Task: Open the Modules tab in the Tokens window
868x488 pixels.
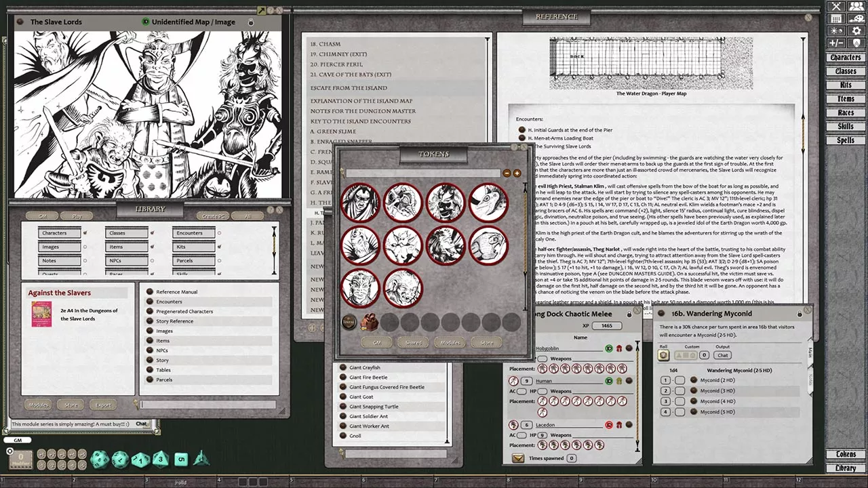Action: (450, 343)
